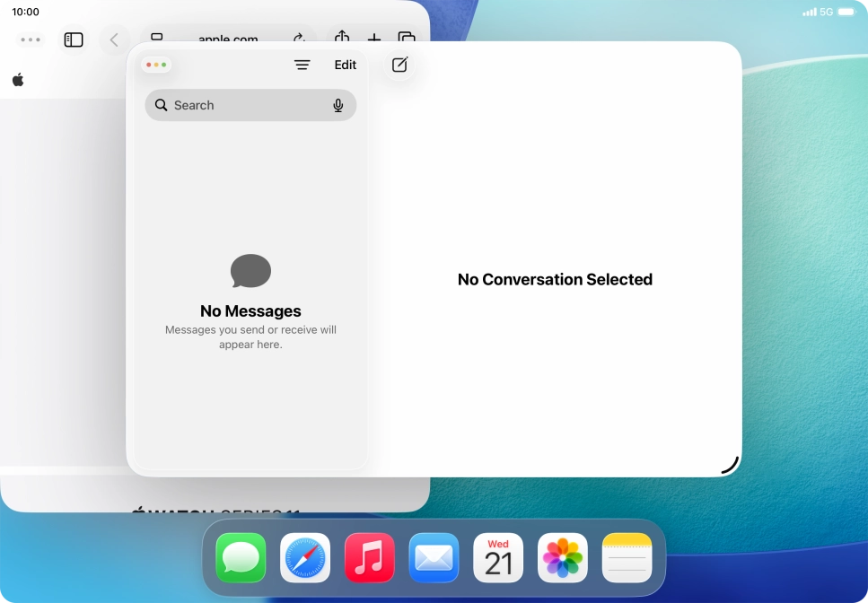The width and height of the screenshot is (868, 603).
Task: Open the Safari window controls menu
Action: pos(30,39)
